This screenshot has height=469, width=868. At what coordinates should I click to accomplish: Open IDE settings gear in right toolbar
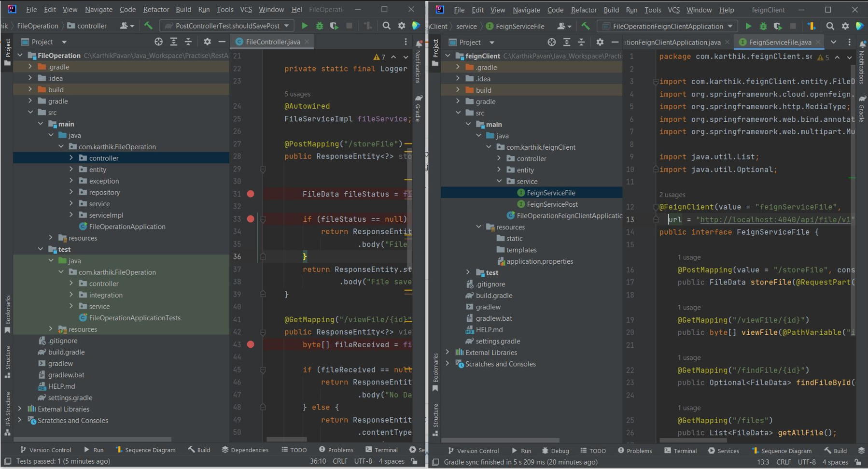(x=845, y=26)
